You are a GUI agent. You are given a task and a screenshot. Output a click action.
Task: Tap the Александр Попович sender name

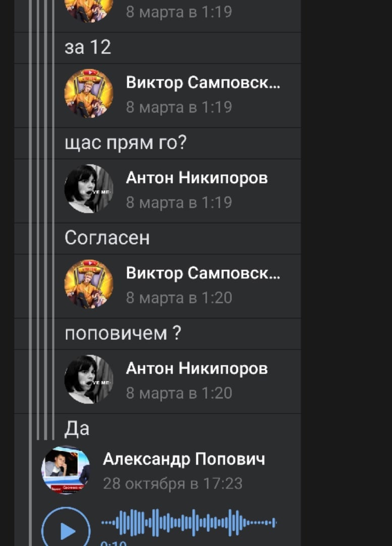[184, 459]
